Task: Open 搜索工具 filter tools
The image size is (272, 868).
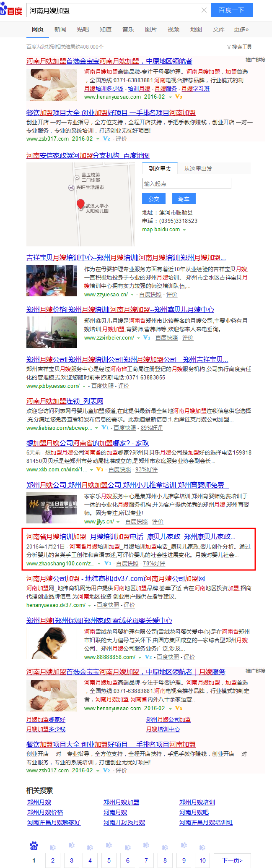Action: click(x=239, y=47)
